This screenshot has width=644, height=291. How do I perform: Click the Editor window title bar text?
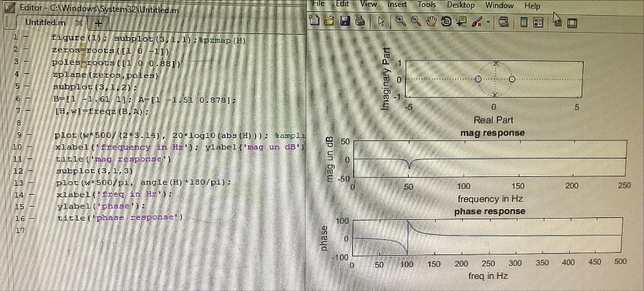[99, 8]
